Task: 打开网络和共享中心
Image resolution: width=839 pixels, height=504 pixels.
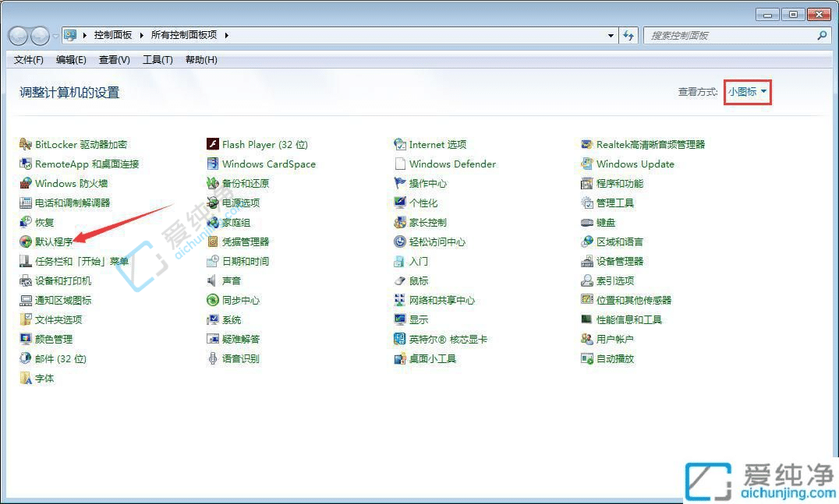Action: (443, 300)
